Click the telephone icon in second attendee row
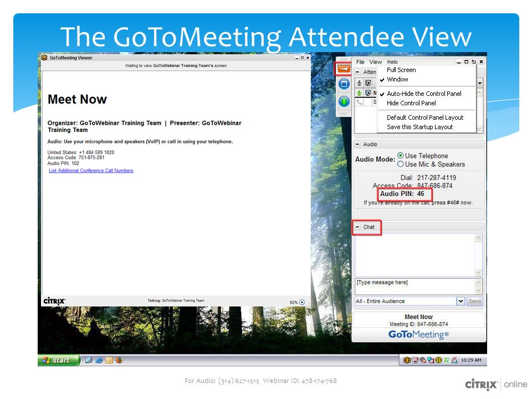 coord(359,102)
